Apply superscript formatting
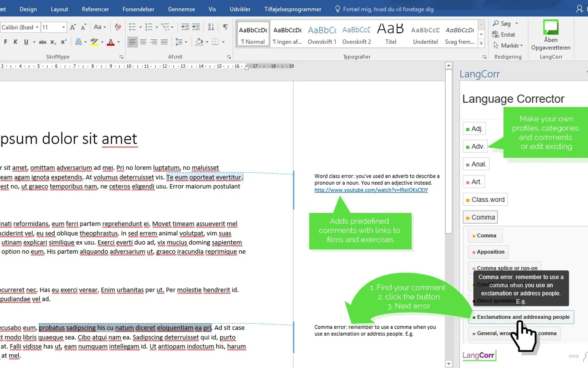The height and width of the screenshot is (368, 588). [64, 42]
